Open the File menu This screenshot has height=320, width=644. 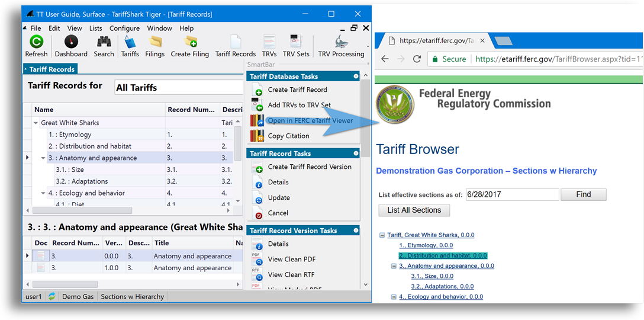(x=36, y=28)
